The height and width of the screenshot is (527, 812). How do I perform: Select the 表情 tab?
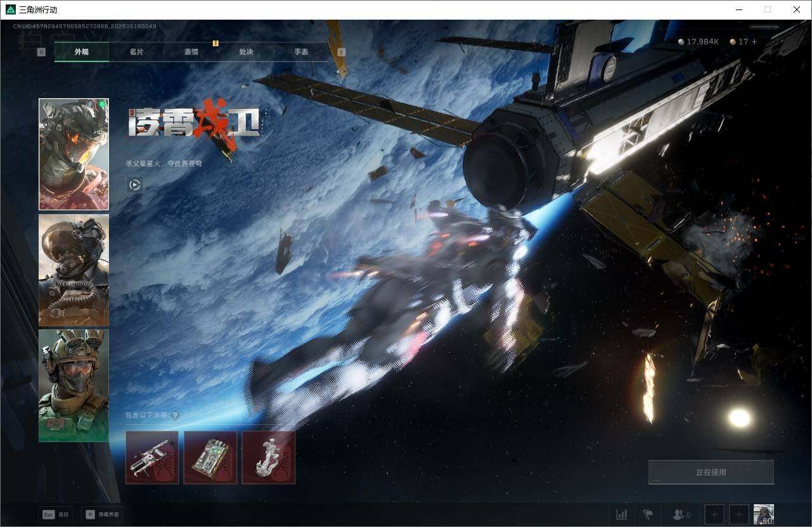191,52
